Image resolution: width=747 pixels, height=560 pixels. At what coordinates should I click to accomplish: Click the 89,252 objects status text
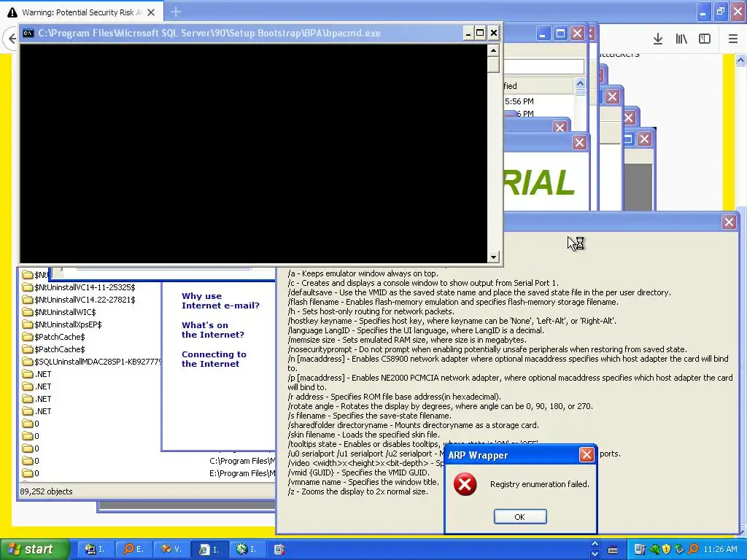46,491
